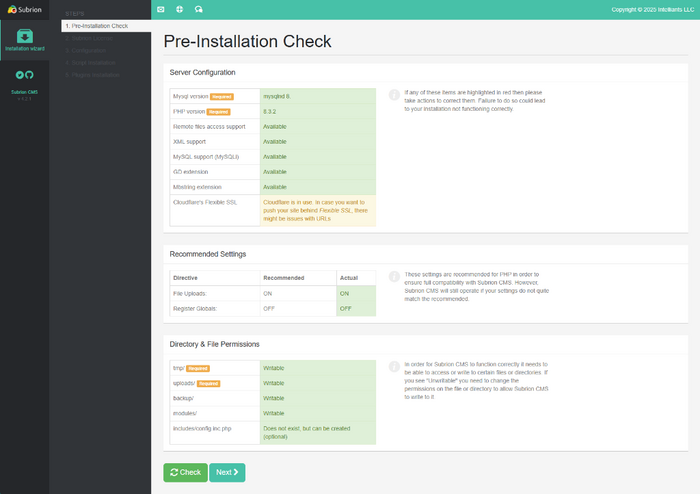Open the Twitter link icon
The image size is (700, 494).
(20, 75)
